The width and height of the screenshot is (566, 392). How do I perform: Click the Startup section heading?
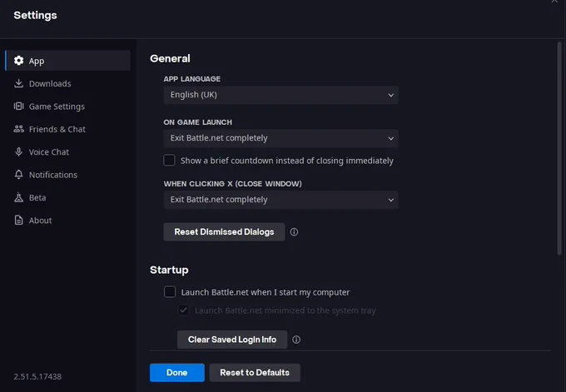coord(169,270)
